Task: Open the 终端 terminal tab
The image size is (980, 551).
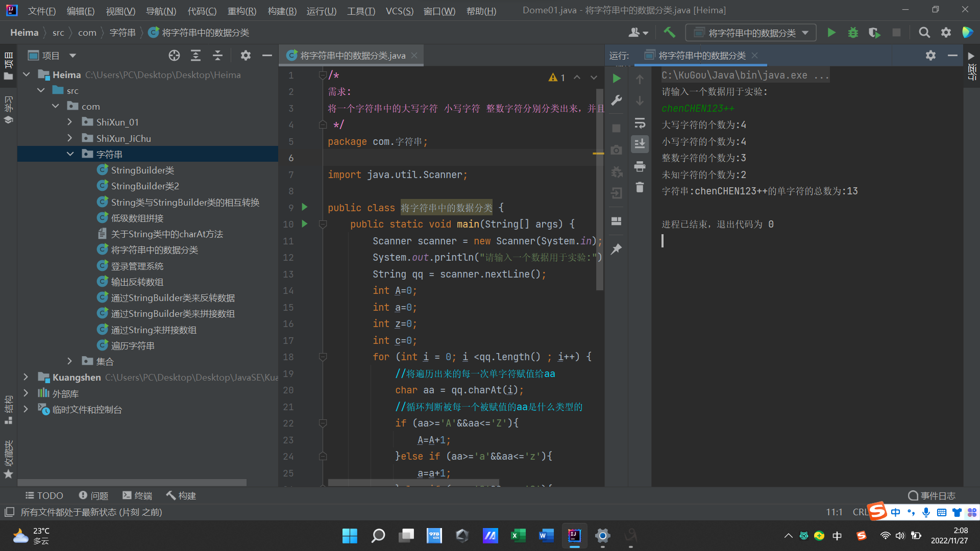Action: coord(137,495)
